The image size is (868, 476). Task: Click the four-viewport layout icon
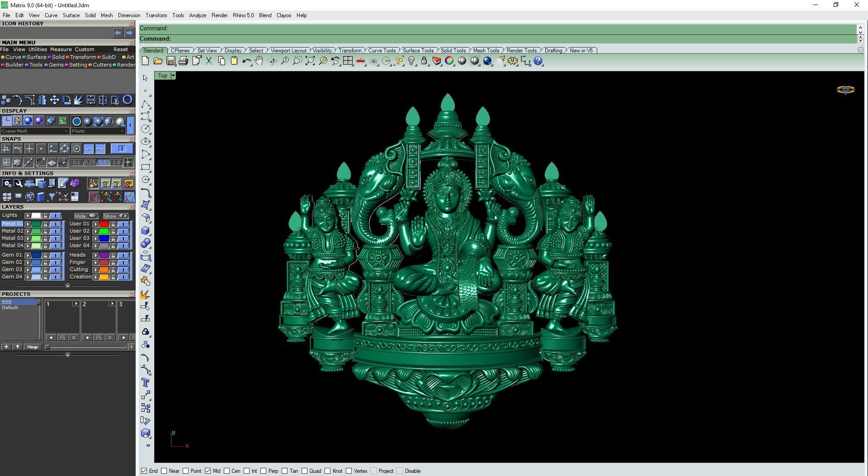click(x=348, y=61)
